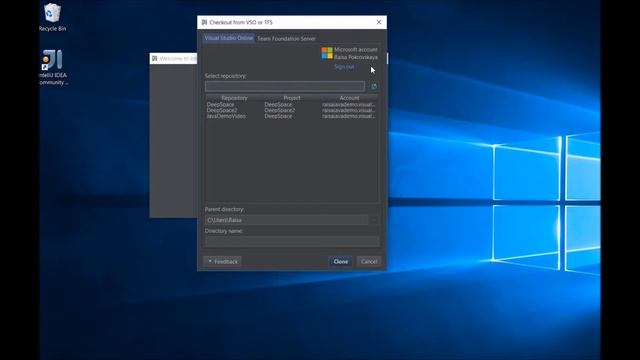Image resolution: width=640 pixels, height=360 pixels.
Task: Close the Checkout from VSO or TFS dialog
Action: click(x=379, y=22)
